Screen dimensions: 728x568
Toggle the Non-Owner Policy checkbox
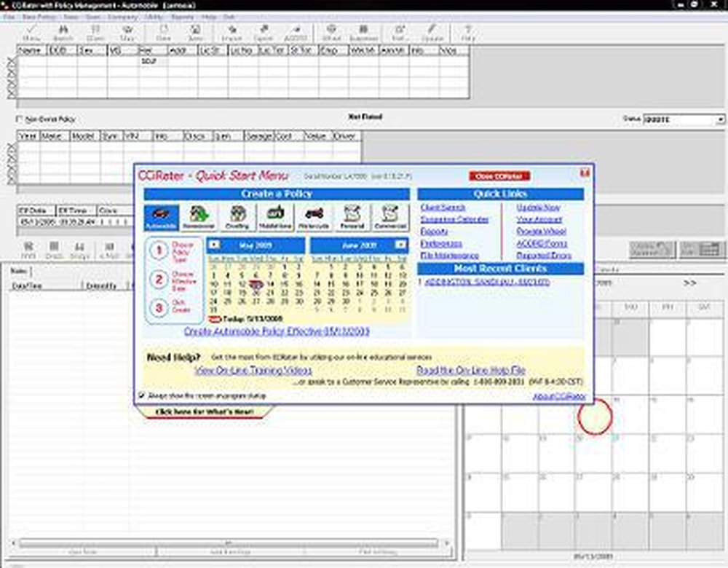point(19,119)
